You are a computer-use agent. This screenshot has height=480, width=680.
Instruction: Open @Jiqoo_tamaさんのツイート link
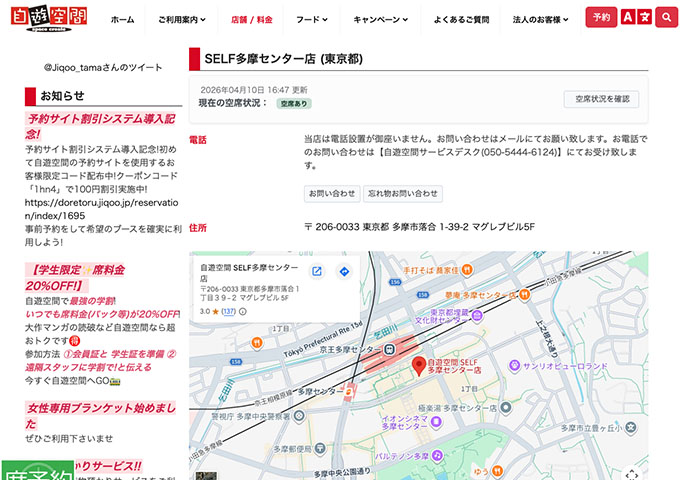click(103, 67)
